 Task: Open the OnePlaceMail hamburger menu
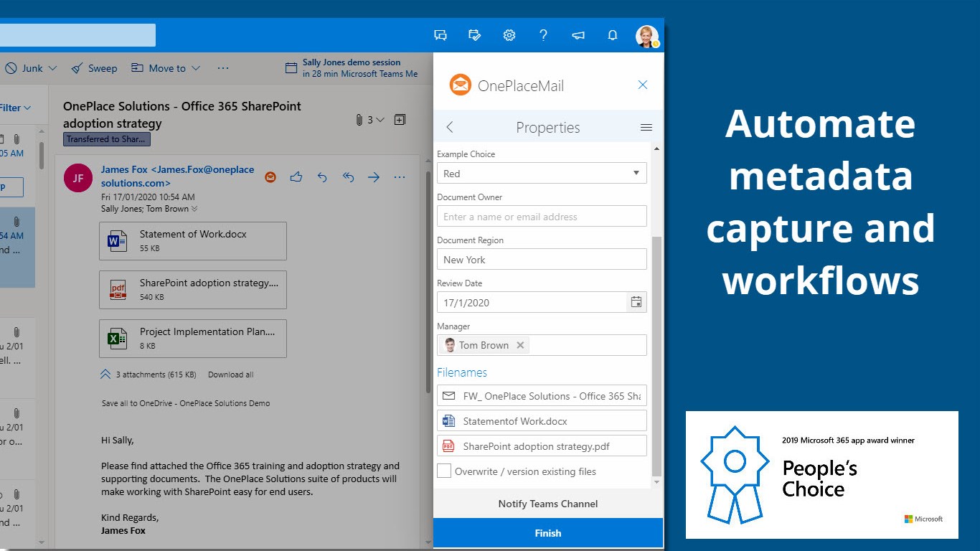pos(646,127)
